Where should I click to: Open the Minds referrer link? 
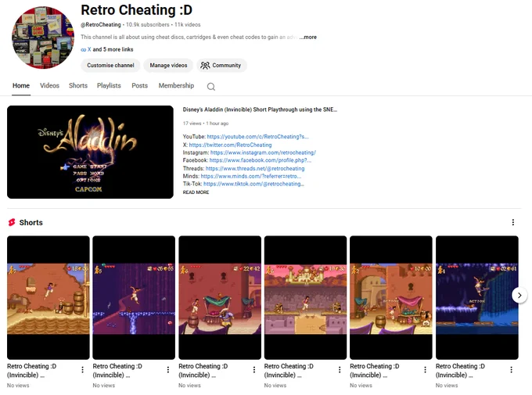click(251, 176)
